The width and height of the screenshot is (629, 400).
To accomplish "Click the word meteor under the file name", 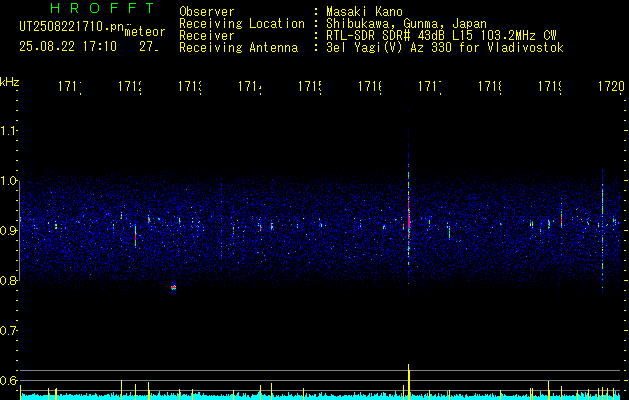I will click(x=145, y=32).
